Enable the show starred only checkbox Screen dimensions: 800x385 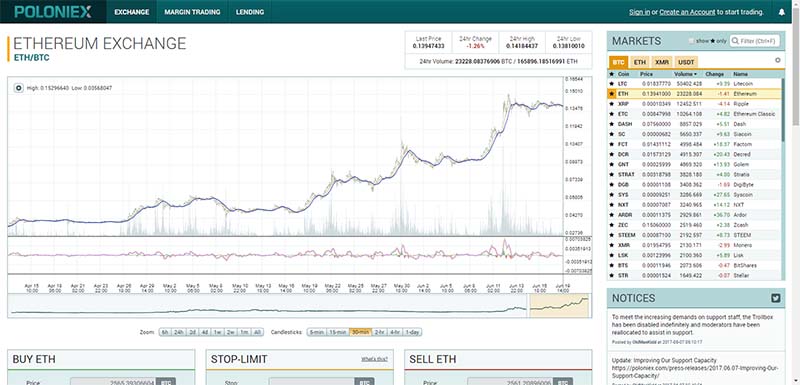pyautogui.click(x=692, y=41)
